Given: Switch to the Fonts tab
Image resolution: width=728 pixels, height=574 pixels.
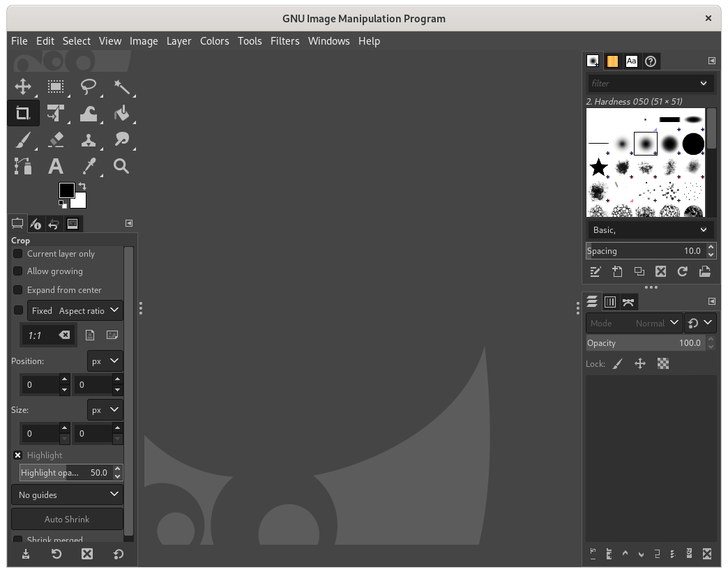Looking at the screenshot, I should [632, 61].
